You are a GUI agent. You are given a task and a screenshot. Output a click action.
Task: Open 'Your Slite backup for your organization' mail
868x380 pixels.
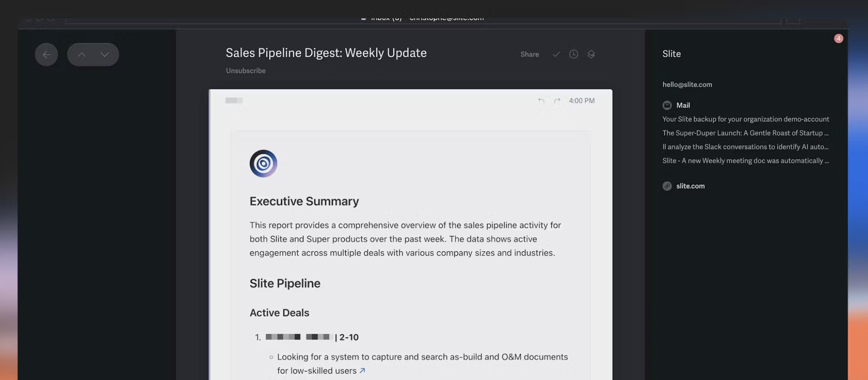click(746, 119)
